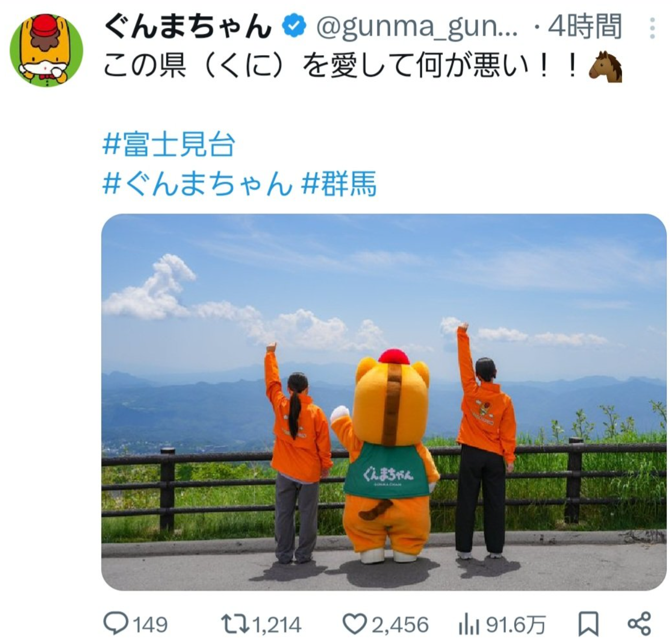This screenshot has height=640, width=672.
Task: Enlarge the attached mountain lookout photo
Action: (x=384, y=402)
